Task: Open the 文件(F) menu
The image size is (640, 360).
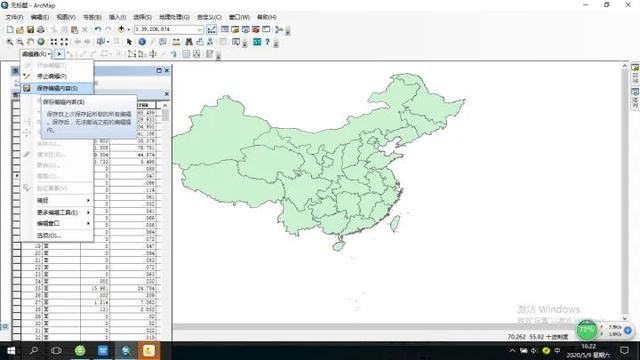Action: [14, 17]
